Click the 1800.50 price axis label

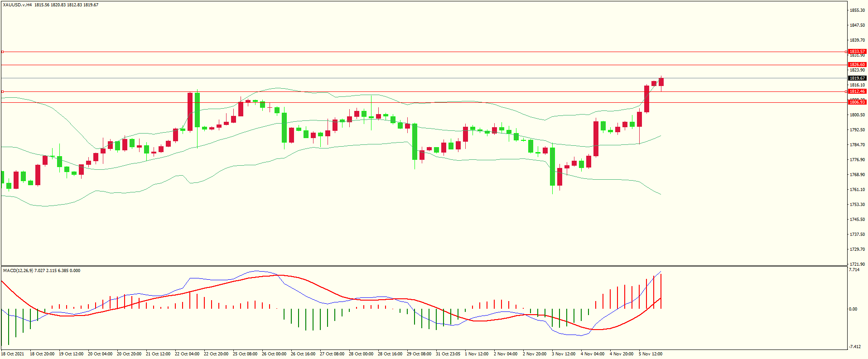point(857,115)
